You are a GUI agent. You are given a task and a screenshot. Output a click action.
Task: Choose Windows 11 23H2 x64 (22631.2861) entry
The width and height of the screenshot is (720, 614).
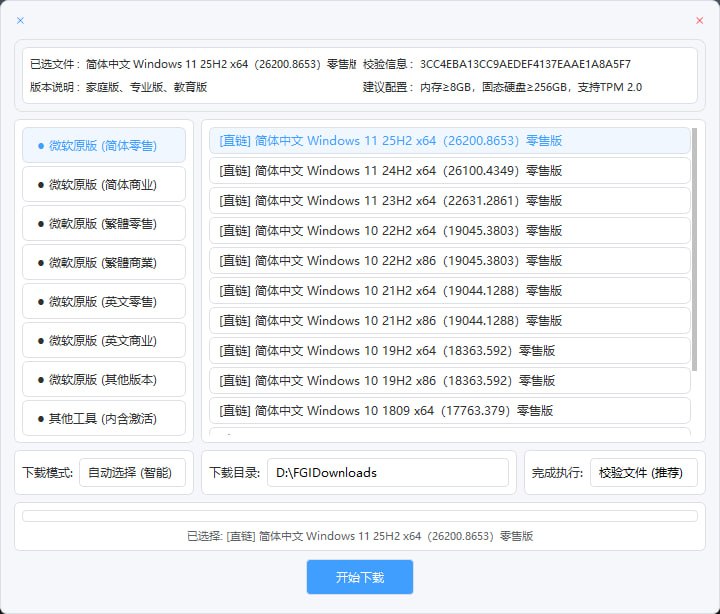[450, 201]
